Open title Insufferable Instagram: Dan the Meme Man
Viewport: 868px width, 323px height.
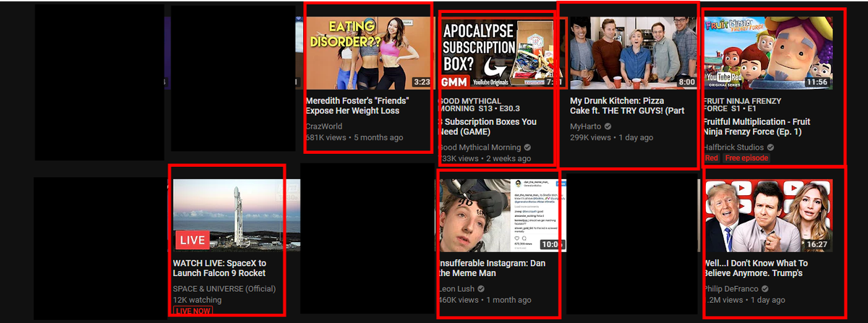(x=492, y=268)
